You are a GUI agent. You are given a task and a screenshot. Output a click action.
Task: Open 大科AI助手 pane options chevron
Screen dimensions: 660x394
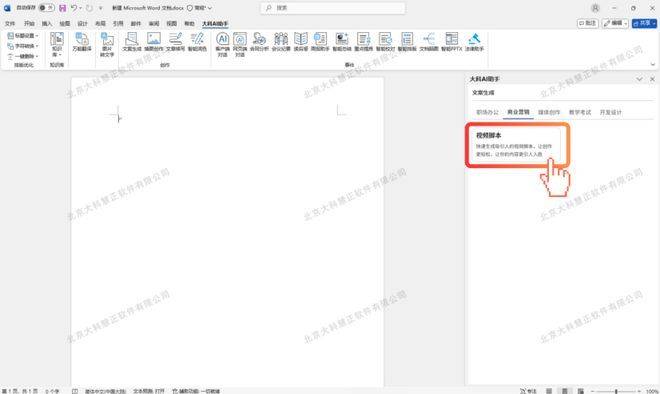click(639, 79)
